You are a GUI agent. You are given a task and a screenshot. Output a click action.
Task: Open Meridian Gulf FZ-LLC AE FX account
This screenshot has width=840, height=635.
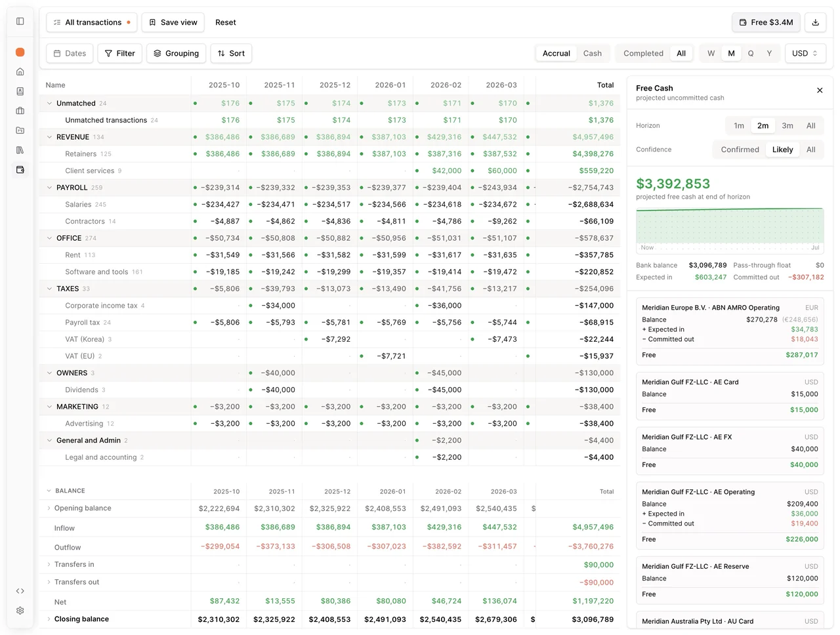tap(730, 451)
